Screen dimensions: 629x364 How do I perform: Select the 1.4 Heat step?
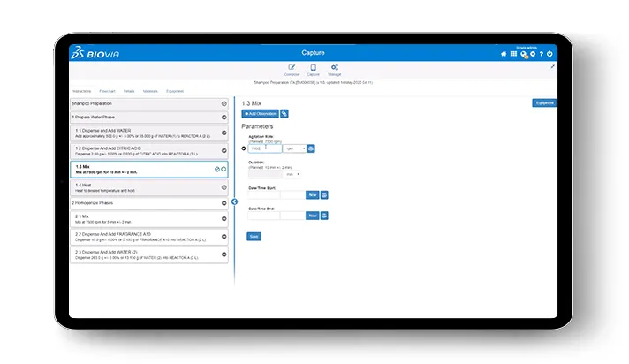click(x=149, y=188)
